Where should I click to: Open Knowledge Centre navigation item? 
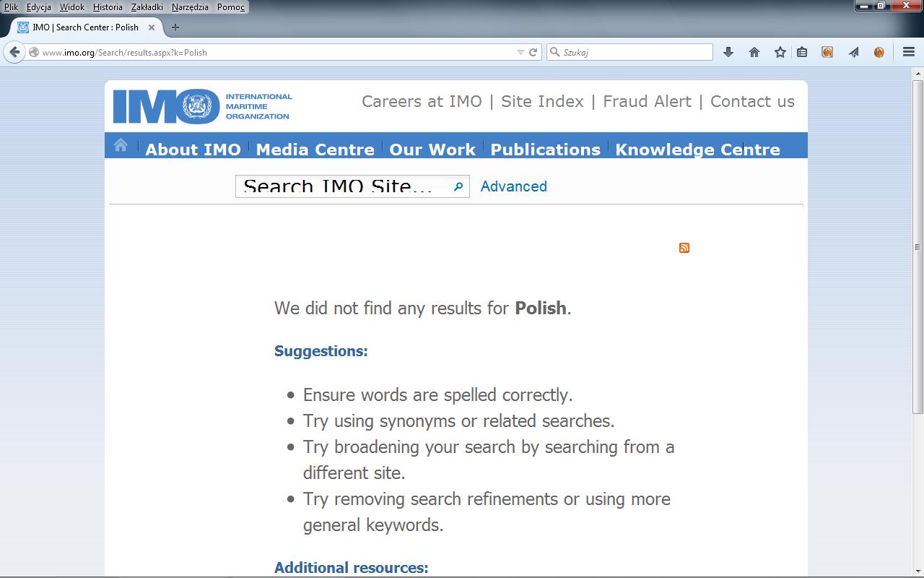(697, 149)
